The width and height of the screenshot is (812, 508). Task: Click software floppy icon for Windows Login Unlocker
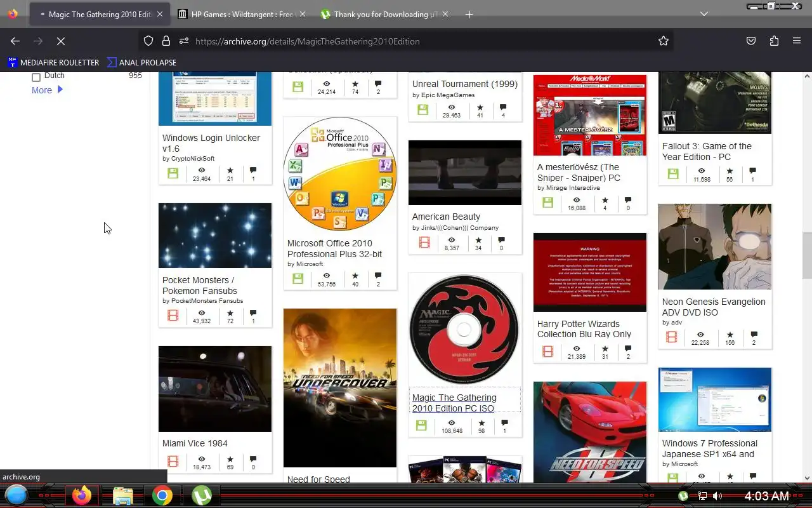coord(173,173)
